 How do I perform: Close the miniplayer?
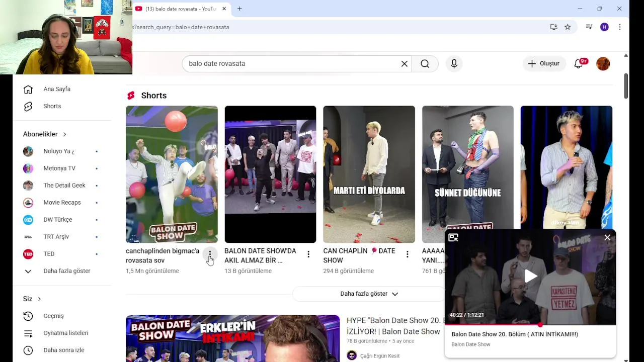pyautogui.click(x=607, y=238)
